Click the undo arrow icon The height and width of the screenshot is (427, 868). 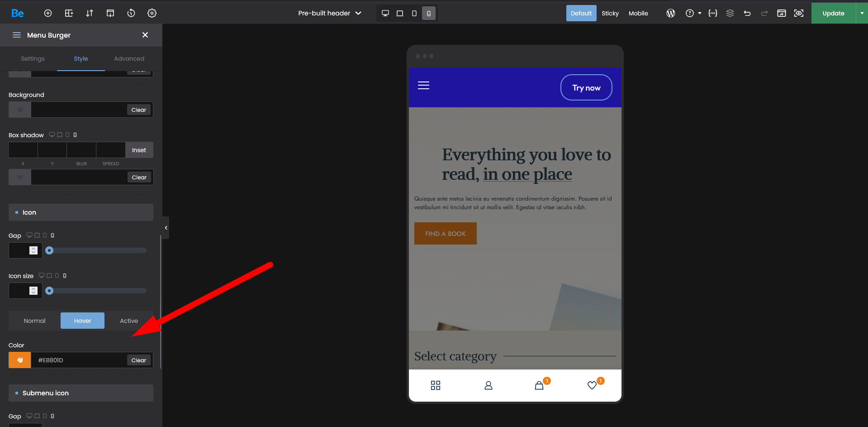(747, 13)
